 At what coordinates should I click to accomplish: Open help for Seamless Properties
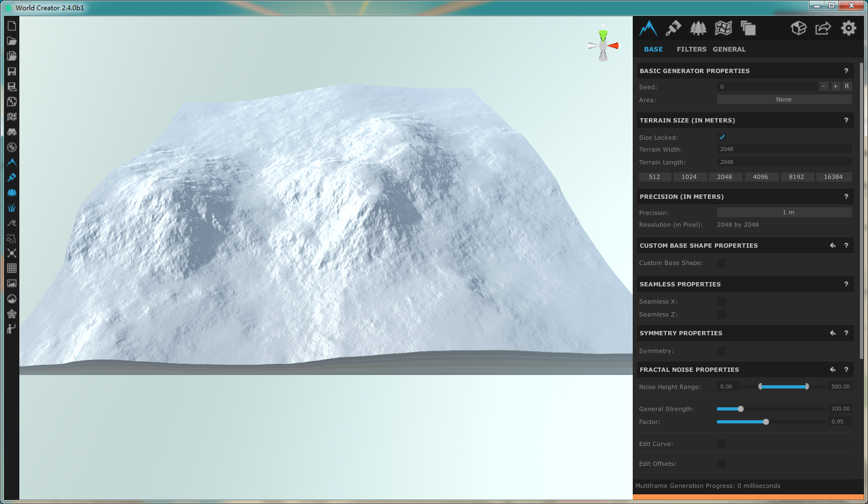click(846, 284)
